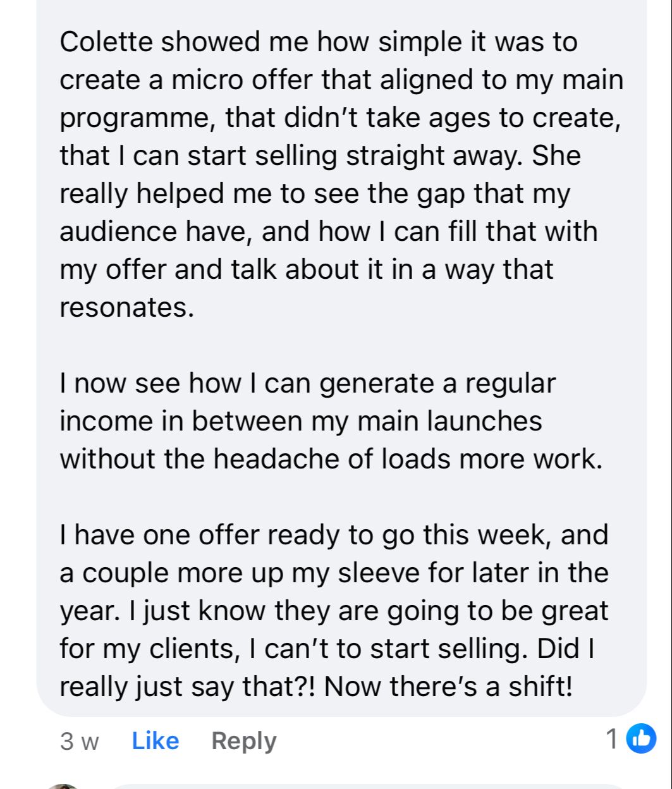Click the words headache of loads more work
This screenshot has width=672, height=789.
405,460
